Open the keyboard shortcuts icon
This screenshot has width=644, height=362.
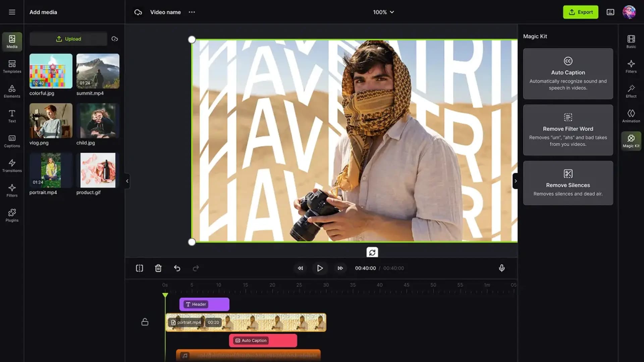(x=610, y=12)
